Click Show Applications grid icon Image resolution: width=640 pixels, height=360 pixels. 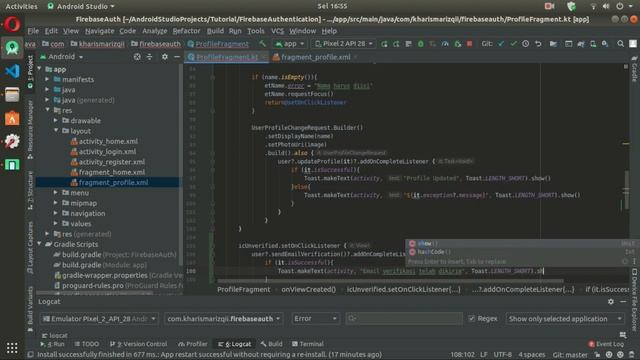[x=12, y=348]
